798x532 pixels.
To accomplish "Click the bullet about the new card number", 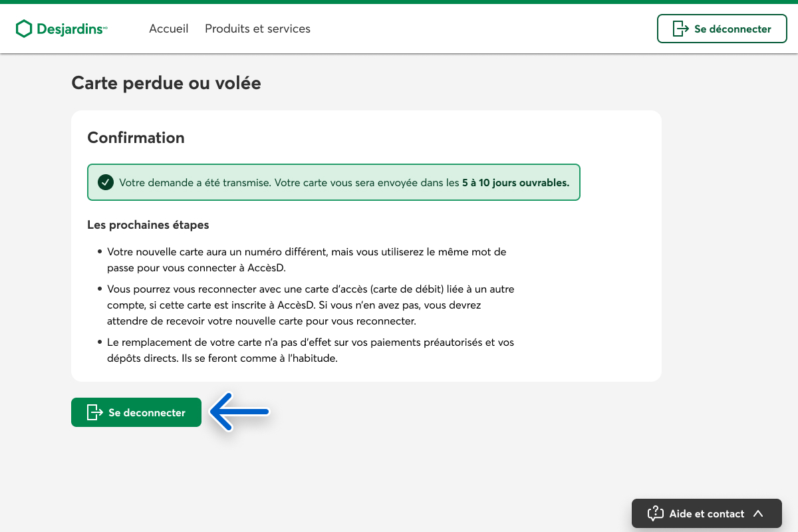I will point(306,260).
